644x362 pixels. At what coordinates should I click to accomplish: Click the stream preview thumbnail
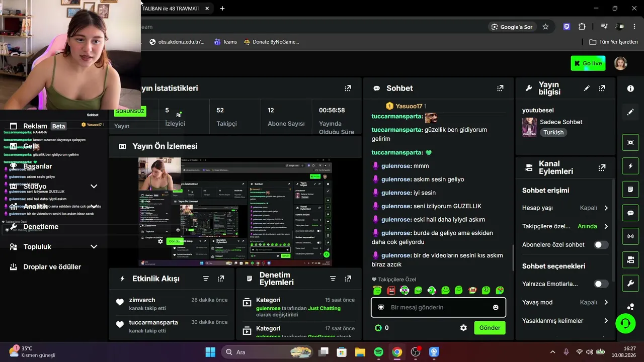pyautogui.click(x=235, y=212)
